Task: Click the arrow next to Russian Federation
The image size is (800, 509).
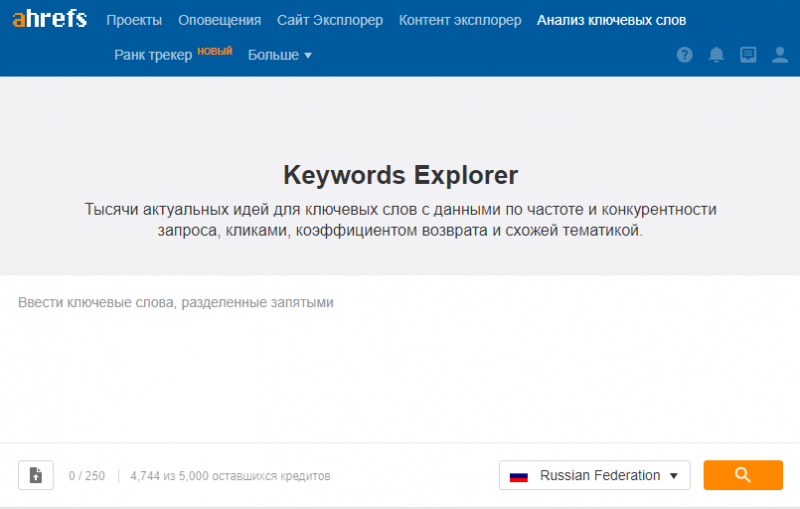Action: pyautogui.click(x=673, y=476)
